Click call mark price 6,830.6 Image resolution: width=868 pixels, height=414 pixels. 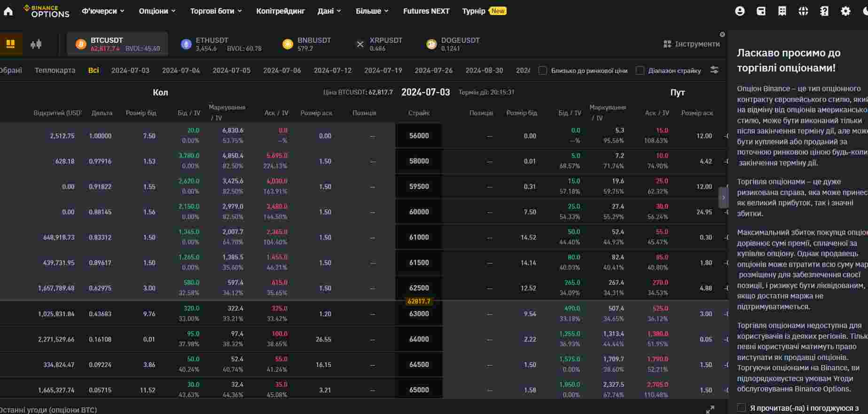pyautogui.click(x=233, y=130)
